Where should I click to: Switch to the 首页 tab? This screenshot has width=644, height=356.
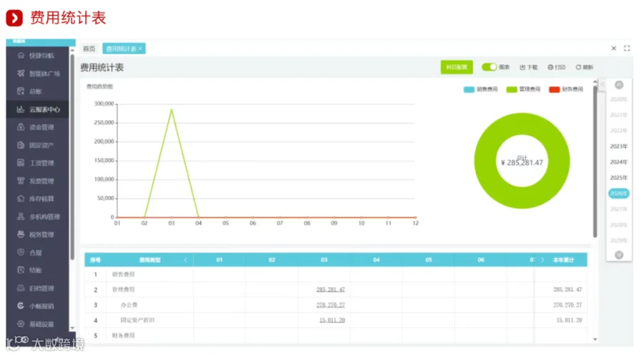point(89,49)
